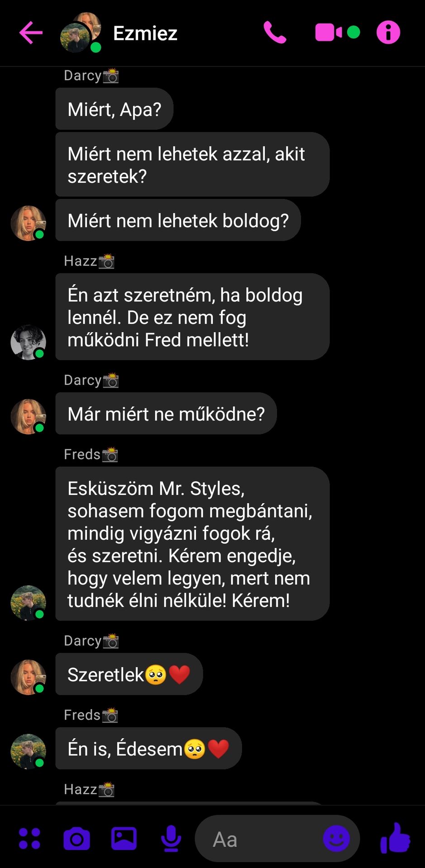Select Darcy's 'Szeretlek' message bubble
Screen dimensions: 425x868
tap(129, 674)
